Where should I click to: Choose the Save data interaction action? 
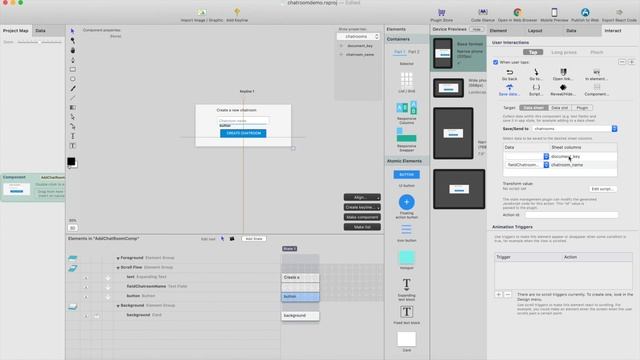pos(509,90)
